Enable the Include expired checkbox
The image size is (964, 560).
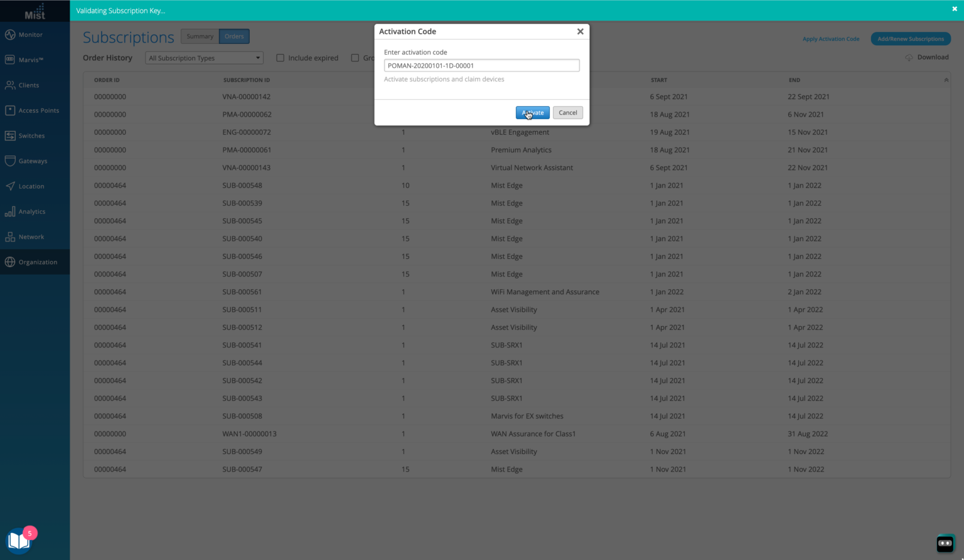click(x=280, y=58)
